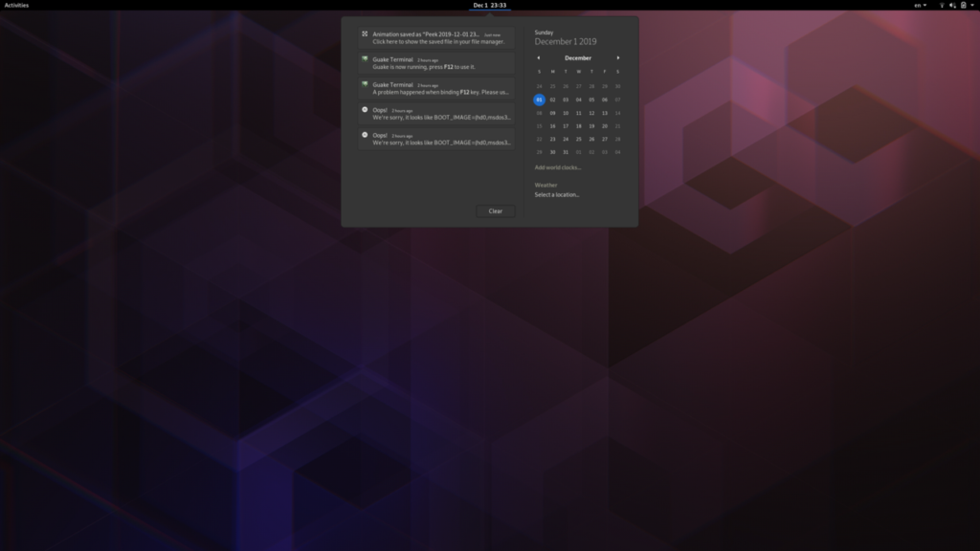This screenshot has height=551, width=980.
Task: Click icon of Guake problem binding F12 notification
Action: point(365,84)
